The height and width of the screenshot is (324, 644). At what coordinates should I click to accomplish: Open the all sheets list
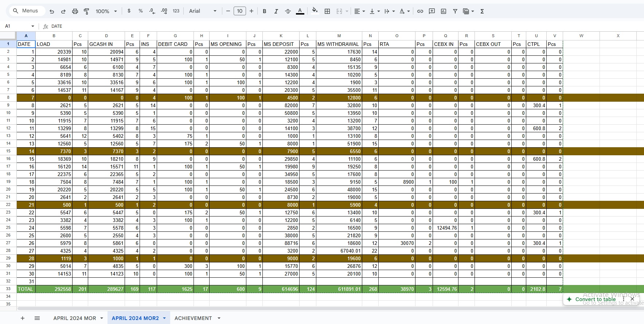coord(37,318)
